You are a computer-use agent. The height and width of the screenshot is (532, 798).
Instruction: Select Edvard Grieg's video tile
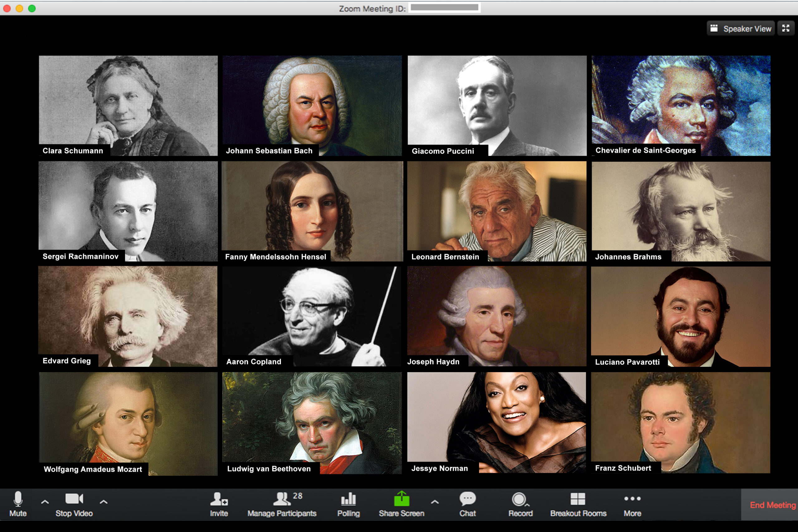pos(128,316)
